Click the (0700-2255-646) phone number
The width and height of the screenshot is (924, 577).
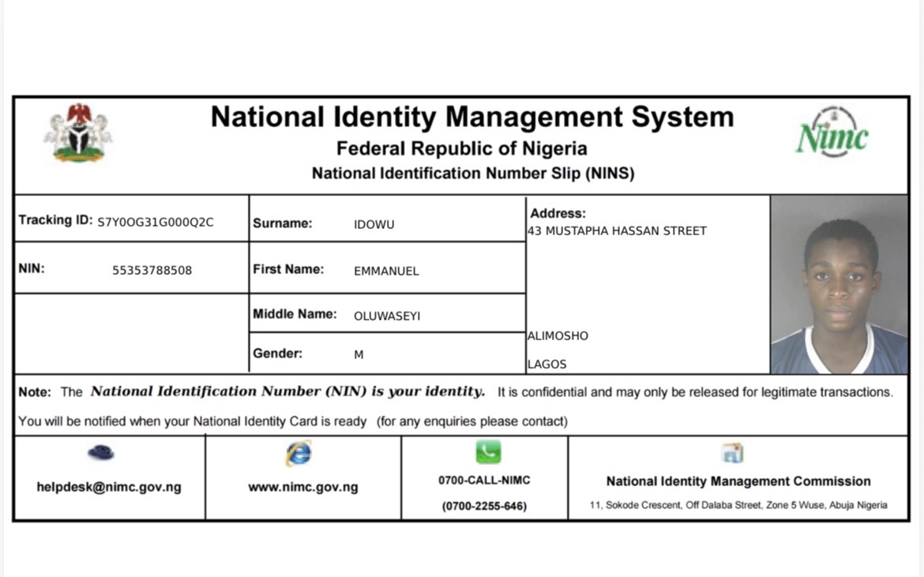click(x=484, y=506)
